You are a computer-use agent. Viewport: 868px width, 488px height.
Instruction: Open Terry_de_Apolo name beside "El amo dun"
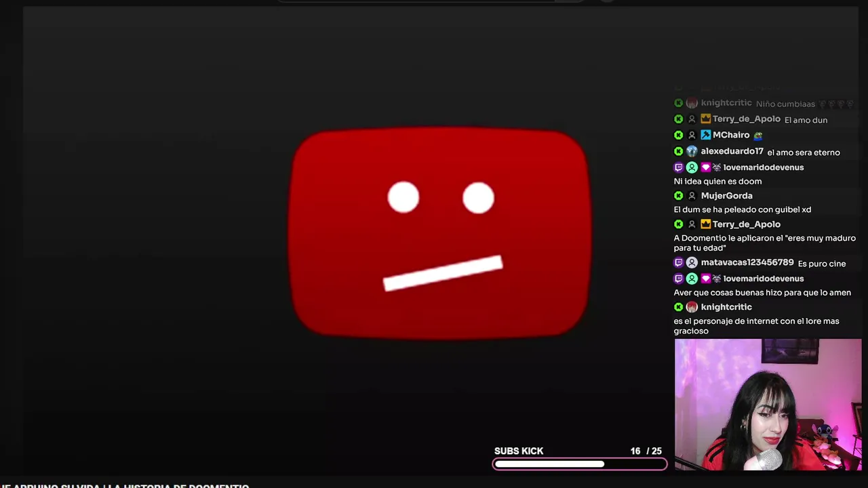coord(747,119)
